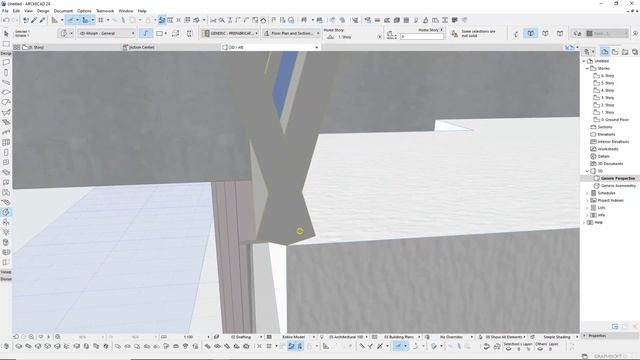Open Publisher Sets in Navigator
The height and width of the screenshot is (360, 640).
click(635, 52)
